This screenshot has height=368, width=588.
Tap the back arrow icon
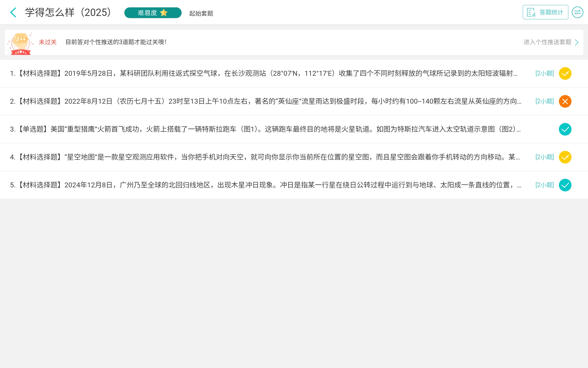[13, 13]
